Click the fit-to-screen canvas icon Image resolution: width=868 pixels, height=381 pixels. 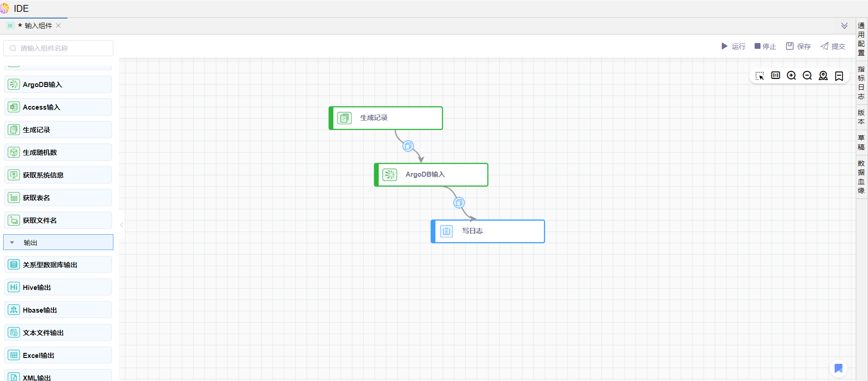[x=775, y=76]
